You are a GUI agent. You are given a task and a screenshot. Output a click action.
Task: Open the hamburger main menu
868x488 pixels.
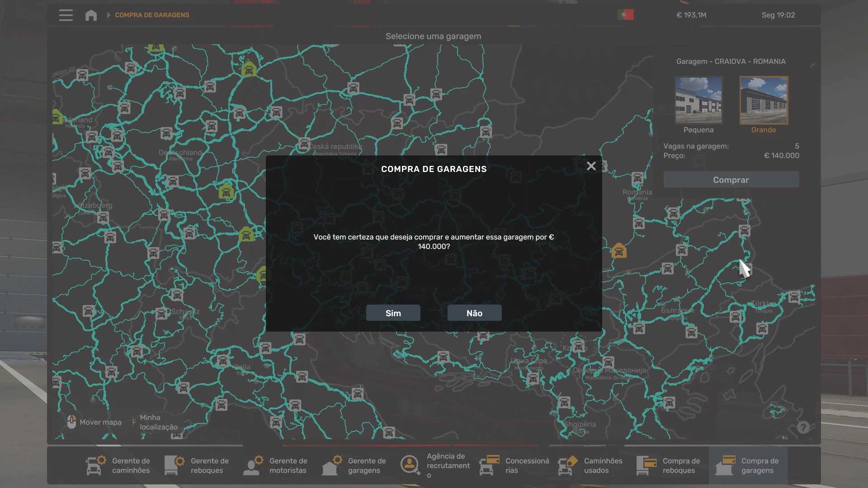point(66,15)
